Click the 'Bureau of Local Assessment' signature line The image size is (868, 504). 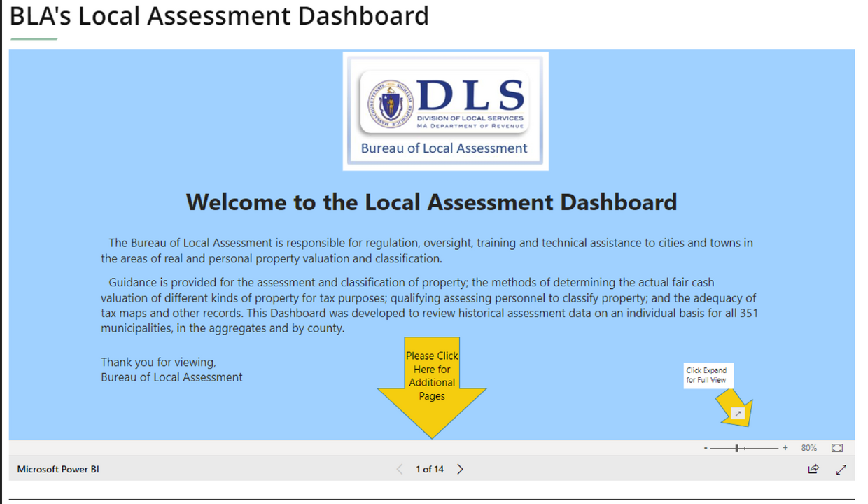pos(171,377)
